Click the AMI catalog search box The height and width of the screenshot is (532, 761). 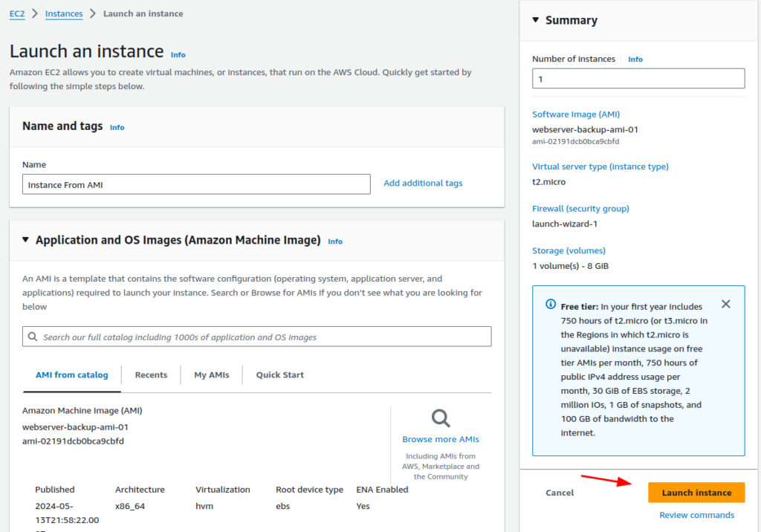(256, 337)
